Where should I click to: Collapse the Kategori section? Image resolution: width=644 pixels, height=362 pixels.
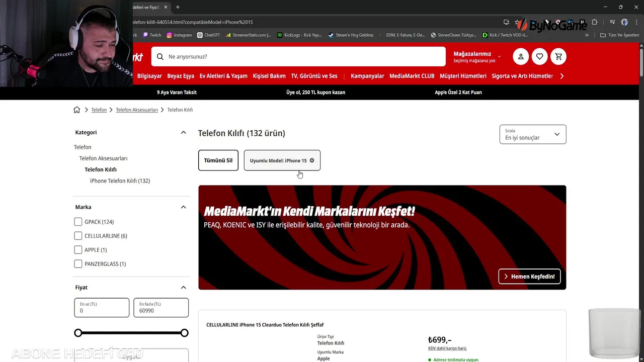coord(183,132)
